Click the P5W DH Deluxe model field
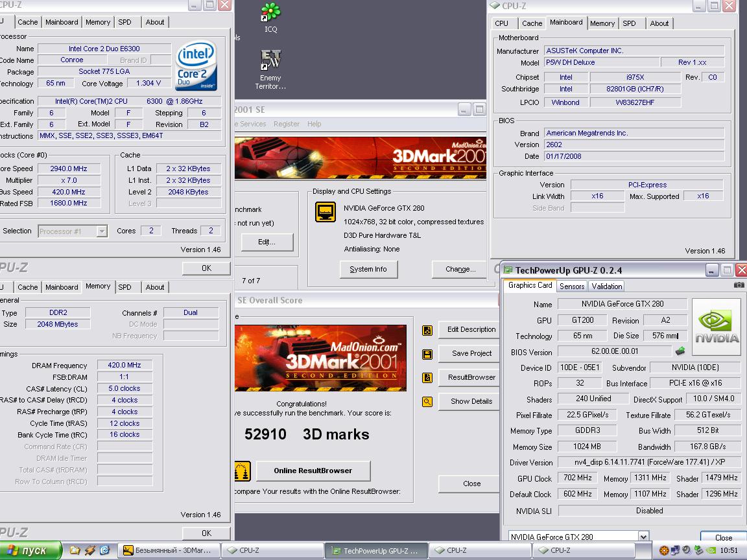The image size is (747, 560). [602, 62]
